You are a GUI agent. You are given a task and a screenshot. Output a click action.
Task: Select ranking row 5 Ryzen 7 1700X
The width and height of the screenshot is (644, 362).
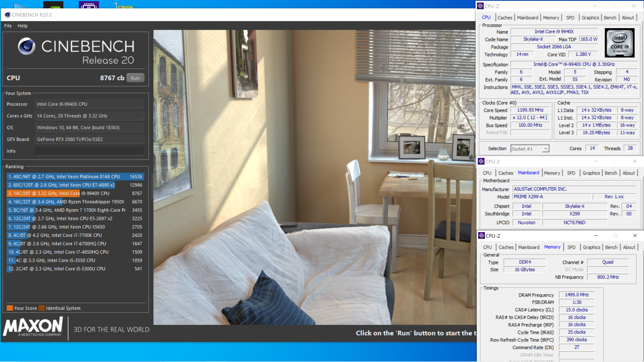(x=75, y=210)
